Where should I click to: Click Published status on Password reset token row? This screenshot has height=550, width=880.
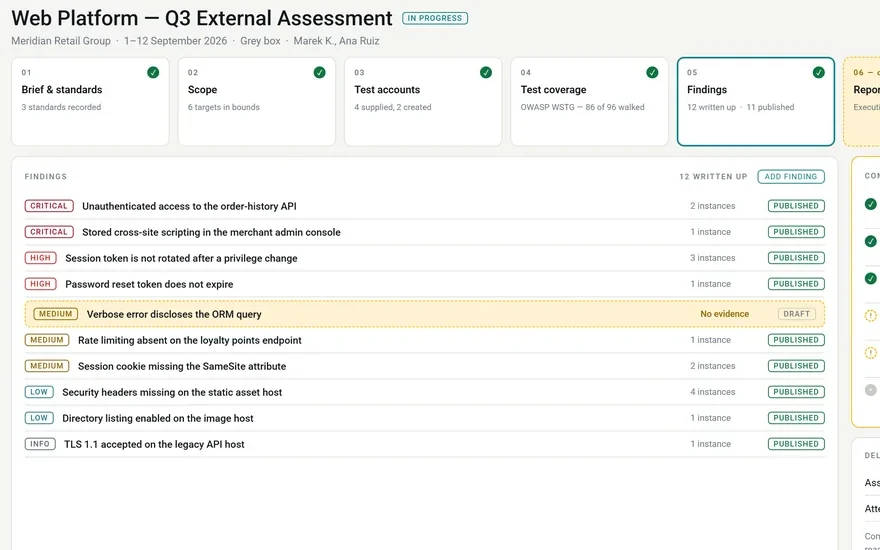pos(796,284)
